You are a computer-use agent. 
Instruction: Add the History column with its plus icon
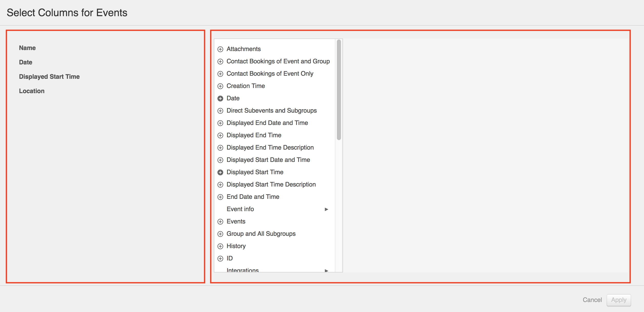220,246
